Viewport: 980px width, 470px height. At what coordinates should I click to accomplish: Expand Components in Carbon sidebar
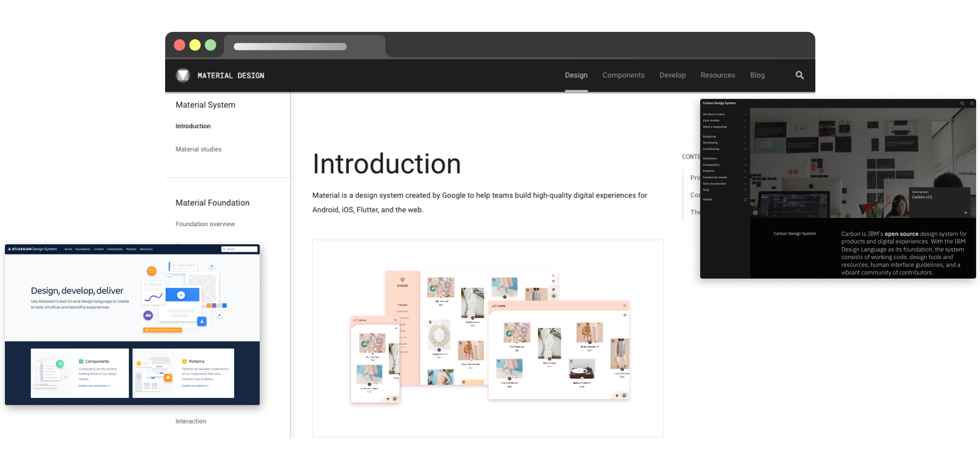(725, 164)
